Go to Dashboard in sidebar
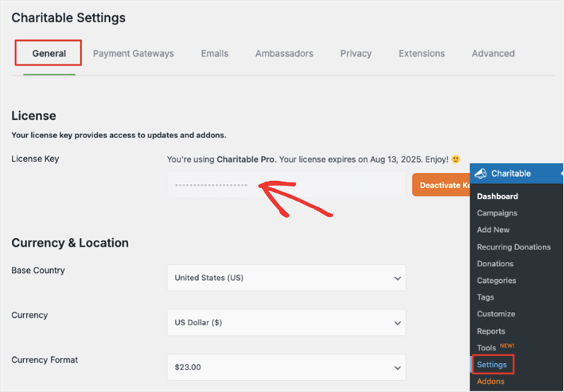The width and height of the screenshot is (564, 392). (498, 196)
